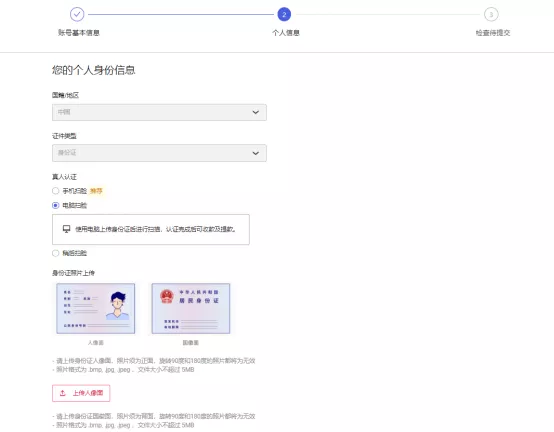Click the upload arrow icon in 上传人像面 button
Screen dimensions: 554x432
(x=63, y=393)
